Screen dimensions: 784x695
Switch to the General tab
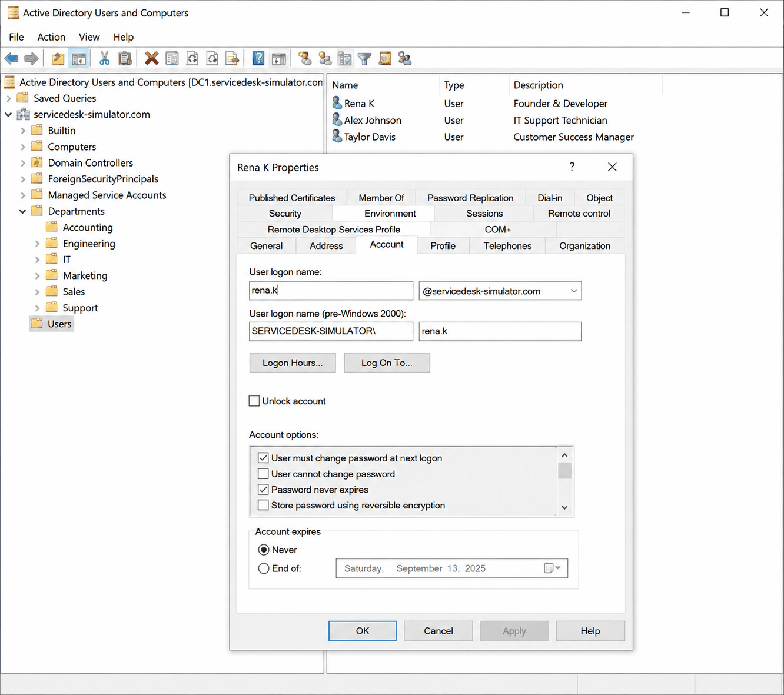[x=266, y=245]
